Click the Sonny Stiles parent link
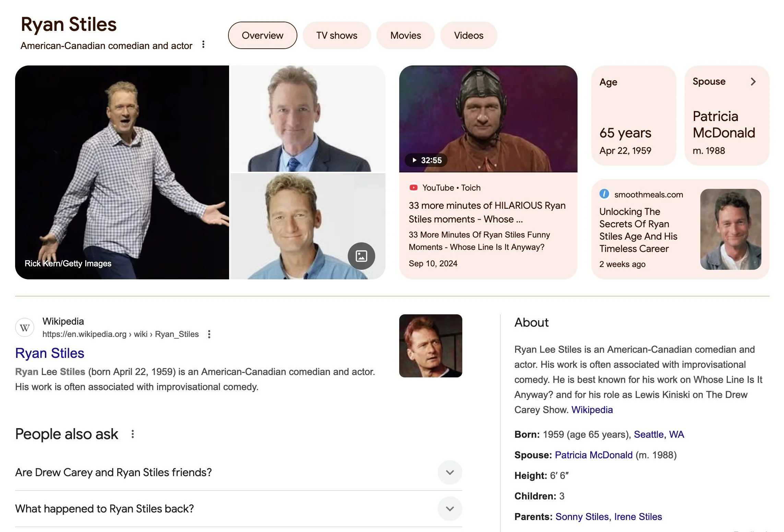 (582, 517)
